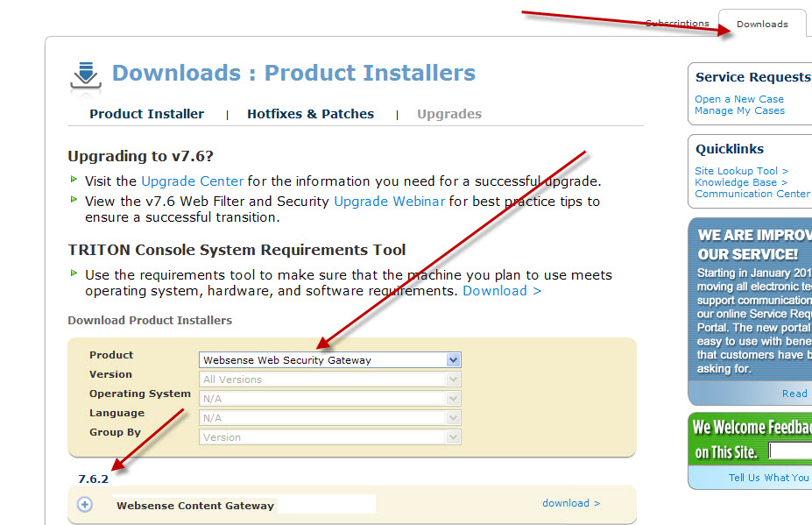Open the Operating System dropdown
812x525 pixels.
[330, 399]
